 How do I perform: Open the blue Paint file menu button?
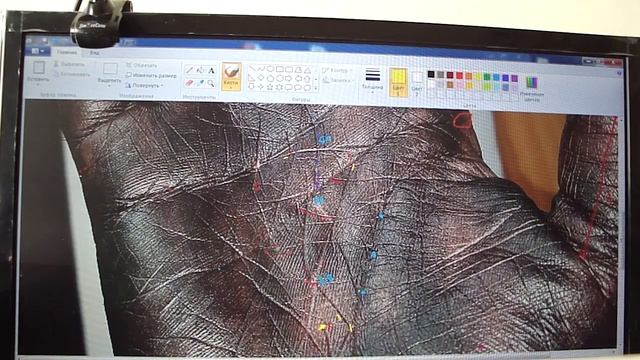(x=38, y=51)
